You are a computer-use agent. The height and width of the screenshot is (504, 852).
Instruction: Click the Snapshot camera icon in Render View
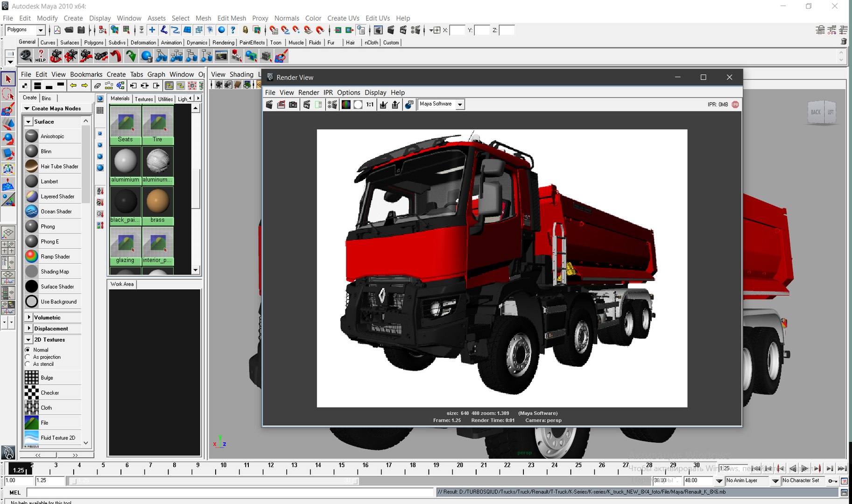click(293, 105)
